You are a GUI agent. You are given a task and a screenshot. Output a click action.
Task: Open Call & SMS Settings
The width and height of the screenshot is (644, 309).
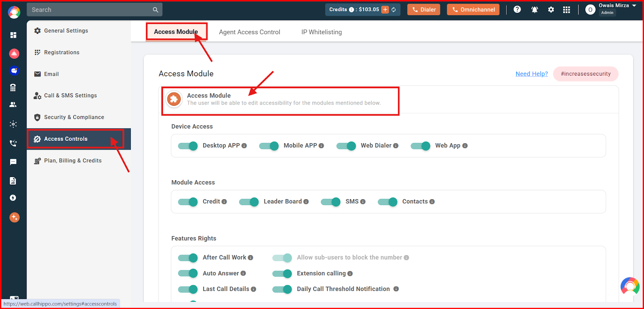point(78,95)
